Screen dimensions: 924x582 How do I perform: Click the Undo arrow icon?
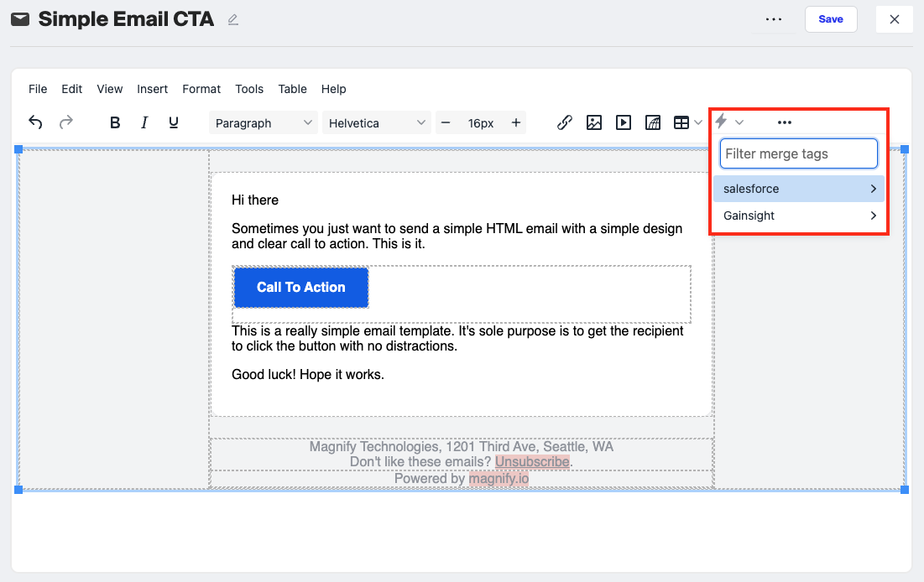pos(35,122)
